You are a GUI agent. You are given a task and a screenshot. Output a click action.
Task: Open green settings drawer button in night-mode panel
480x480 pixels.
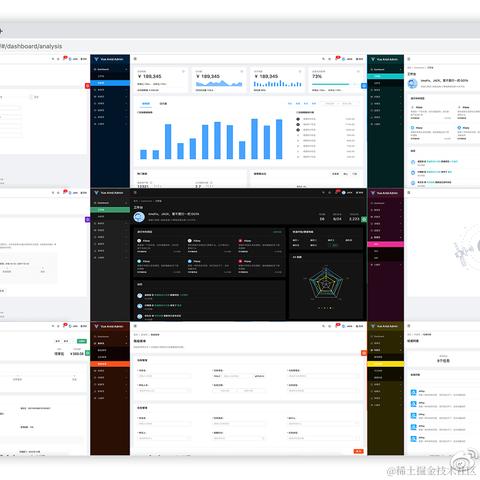(364, 219)
